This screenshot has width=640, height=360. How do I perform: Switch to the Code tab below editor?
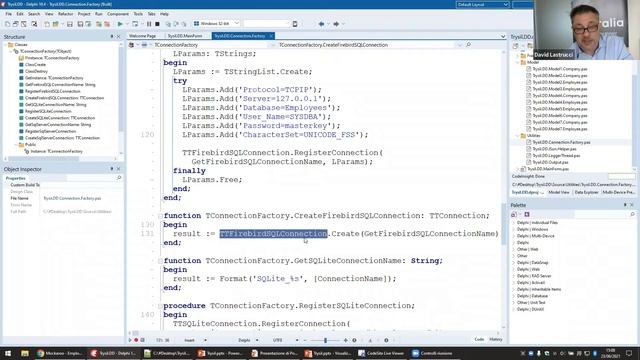479,340
